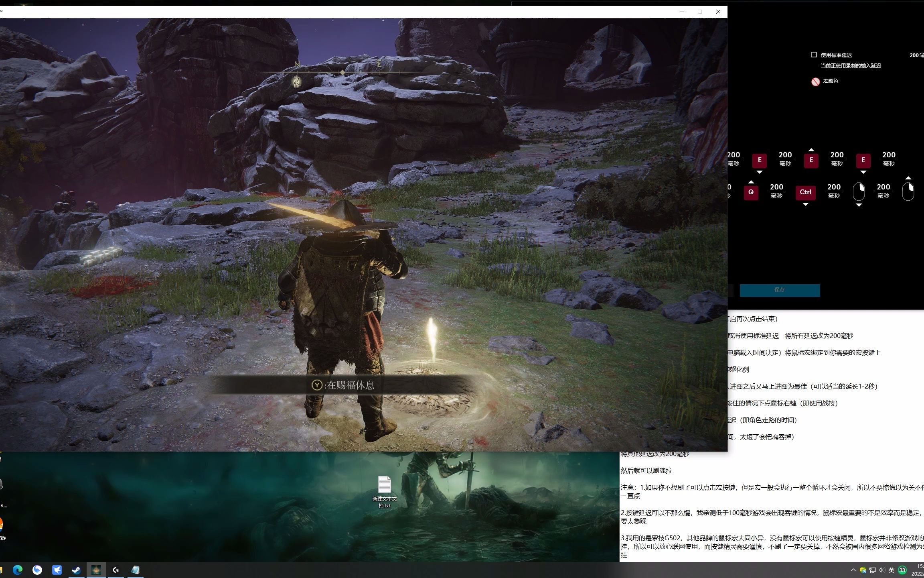
Task: Click note line starting 注意：1.如果你不想刷了
Action: 772,491
